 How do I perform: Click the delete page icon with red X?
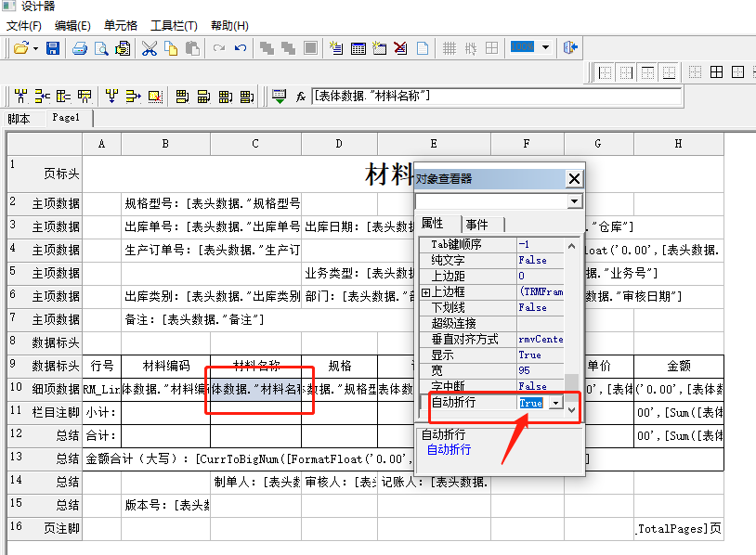click(x=400, y=47)
